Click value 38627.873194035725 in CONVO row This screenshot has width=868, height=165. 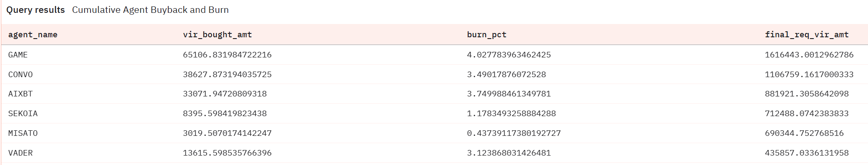point(227,75)
